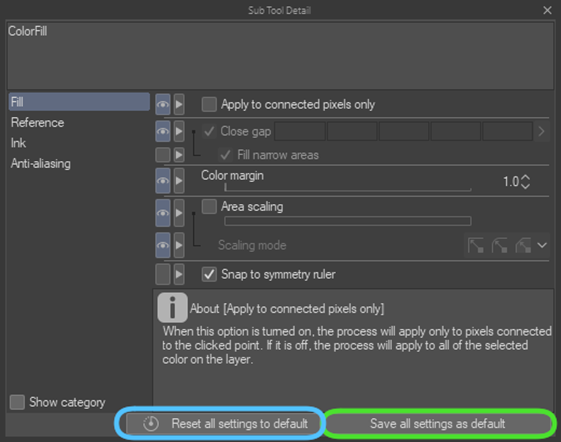Click the info icon beside About text
Image resolution: width=561 pixels, height=442 pixels.
click(172, 307)
